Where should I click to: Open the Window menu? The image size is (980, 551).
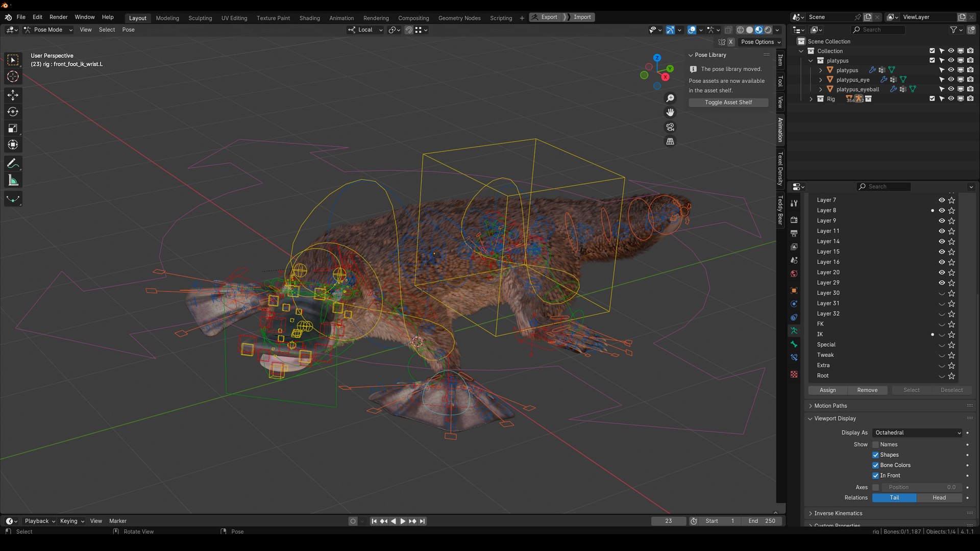pyautogui.click(x=85, y=17)
